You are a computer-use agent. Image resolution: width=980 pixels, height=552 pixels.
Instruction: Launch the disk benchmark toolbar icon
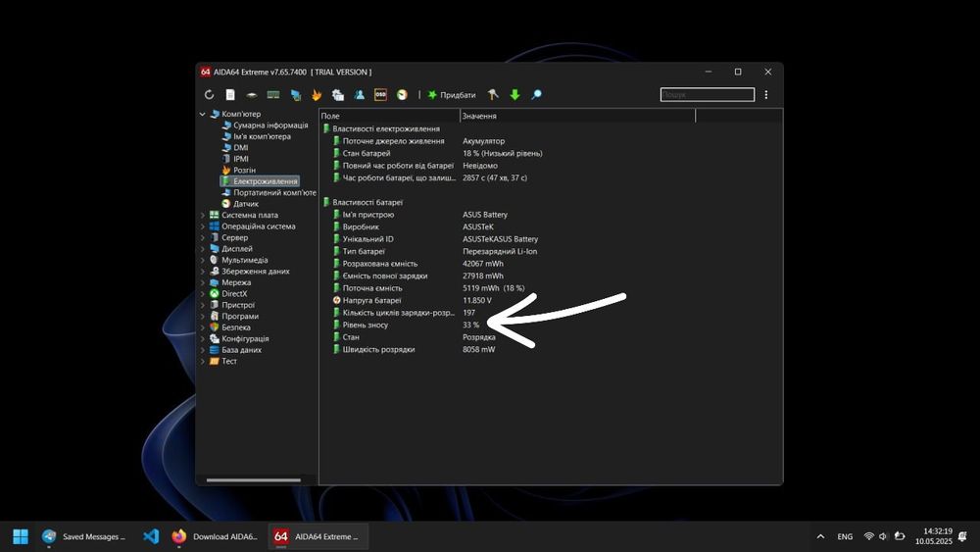252,94
